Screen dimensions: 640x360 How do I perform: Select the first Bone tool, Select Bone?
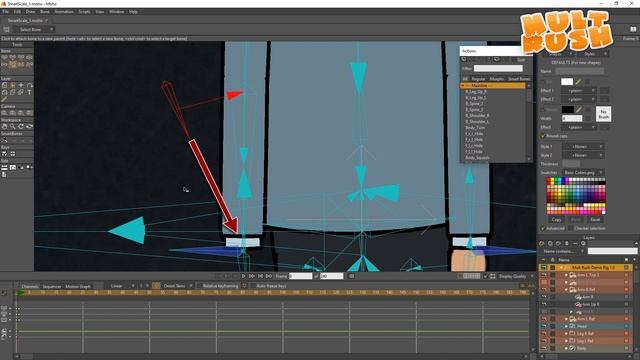click(x=4, y=58)
